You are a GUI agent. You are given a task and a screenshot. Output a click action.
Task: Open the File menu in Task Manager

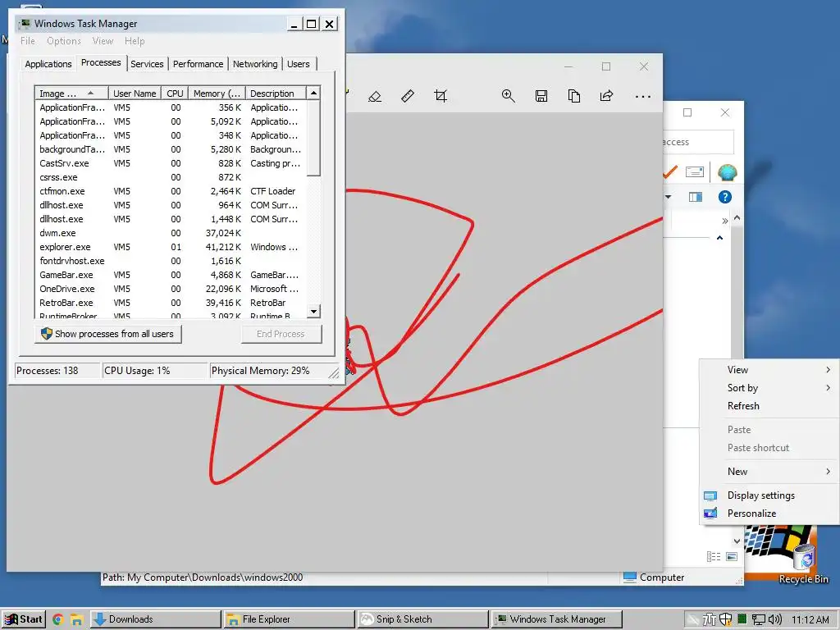[x=28, y=41]
